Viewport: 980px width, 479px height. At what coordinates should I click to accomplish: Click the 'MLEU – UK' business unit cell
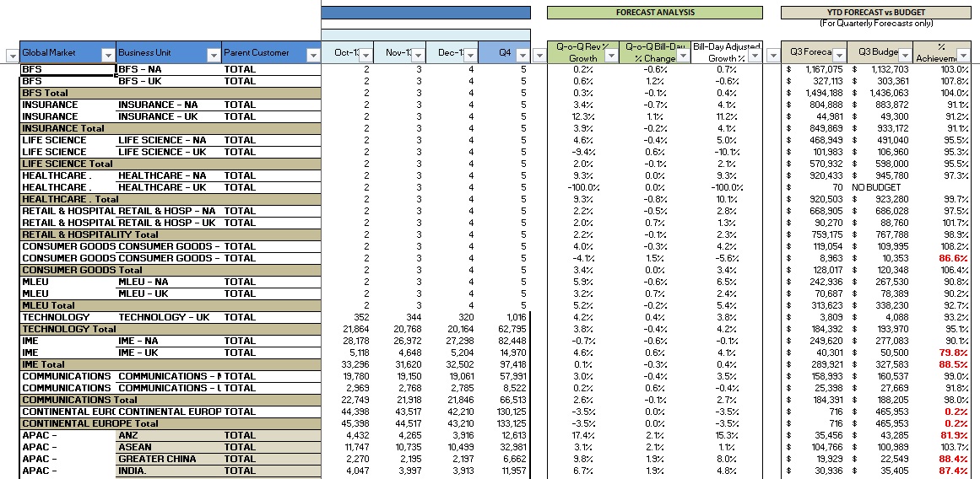[169, 293]
